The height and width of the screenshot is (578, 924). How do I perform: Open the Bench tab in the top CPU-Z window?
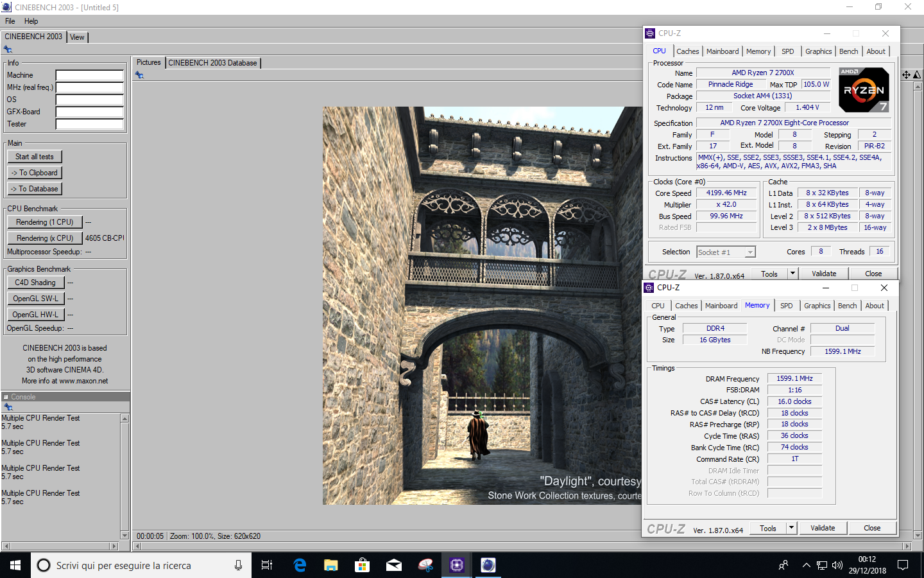point(848,51)
